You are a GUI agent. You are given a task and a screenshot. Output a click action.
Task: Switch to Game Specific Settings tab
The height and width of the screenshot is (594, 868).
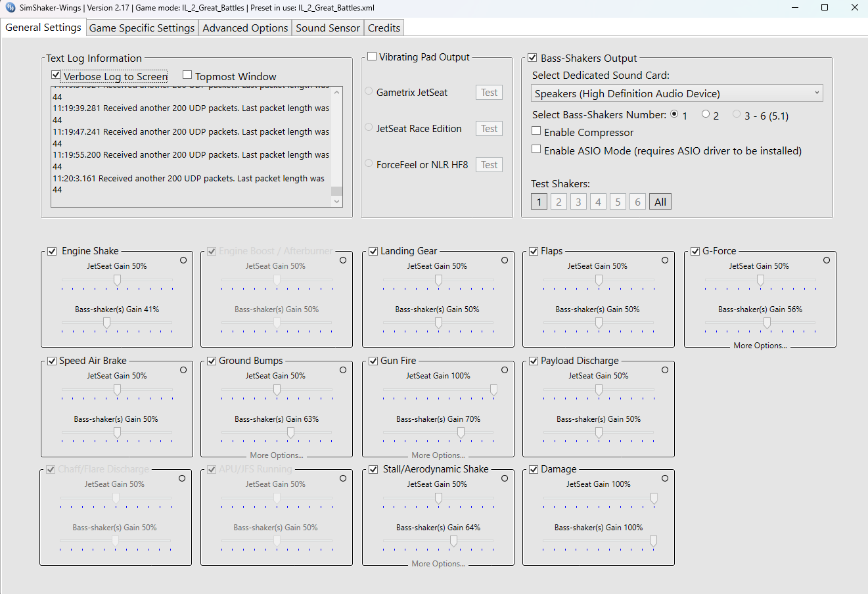142,28
